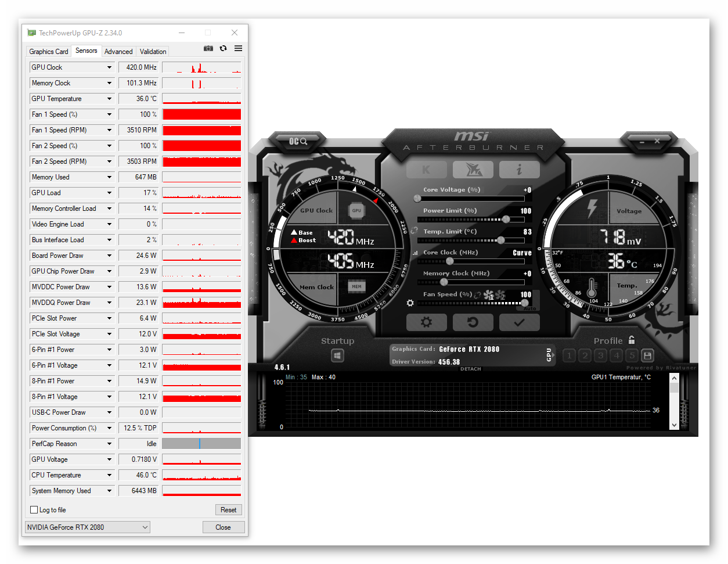Viewport: 728px width, 564px height.
Task: Switch to Graphics Card tab in GPU-Z
Action: pos(49,52)
